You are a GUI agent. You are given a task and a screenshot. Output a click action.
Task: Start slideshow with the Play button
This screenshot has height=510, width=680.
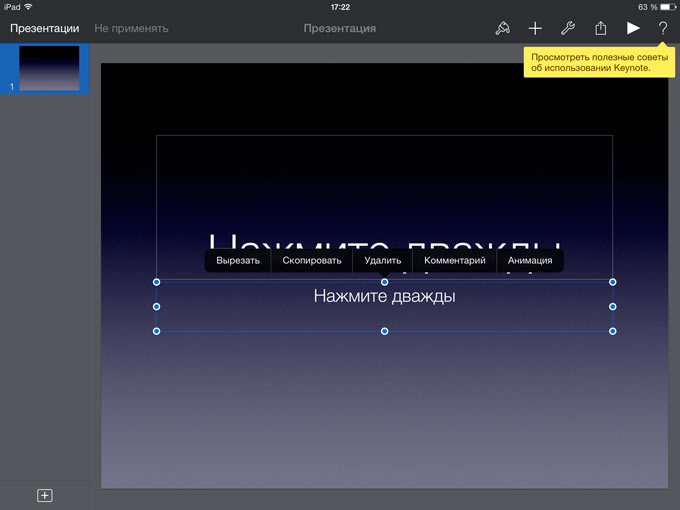(x=632, y=29)
